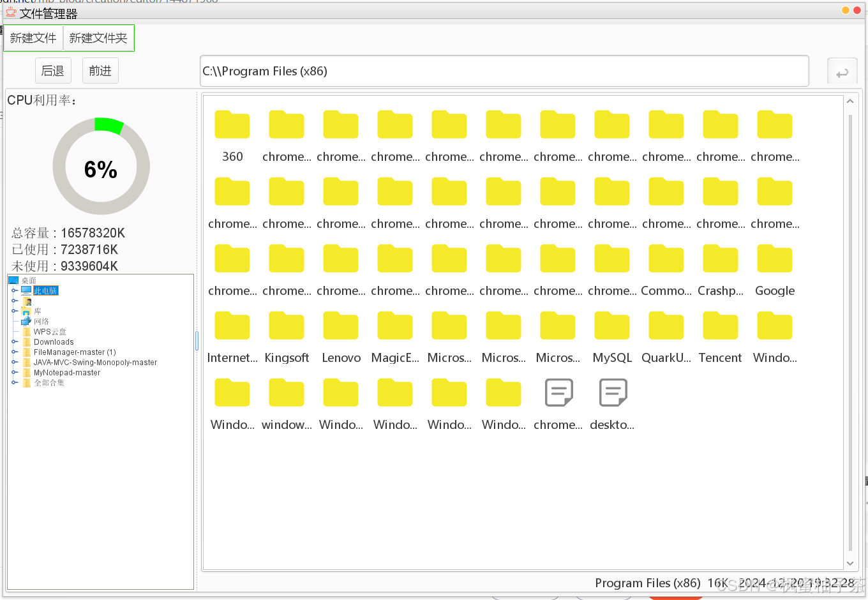
Task: Select the Tencent folder icon
Action: [x=721, y=325]
